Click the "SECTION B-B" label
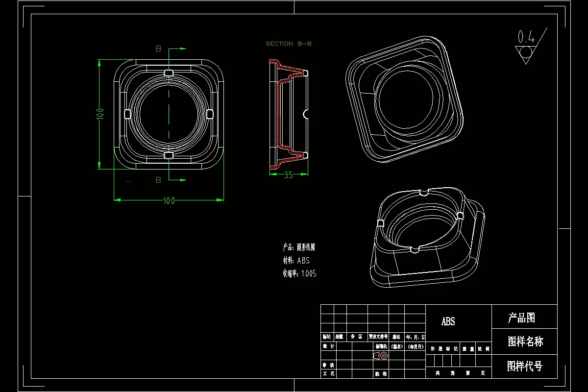The height and width of the screenshot is (392, 588). (289, 44)
